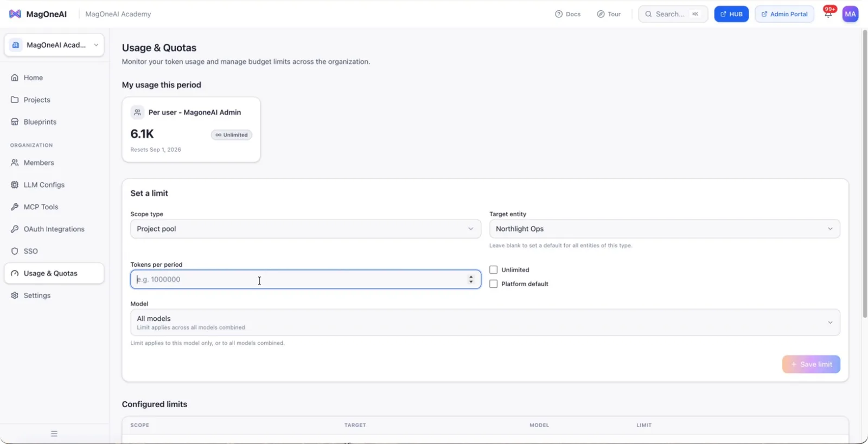The image size is (868, 444).
Task: Switch organization via MagOneAI Acad... selector
Action: coord(54,45)
